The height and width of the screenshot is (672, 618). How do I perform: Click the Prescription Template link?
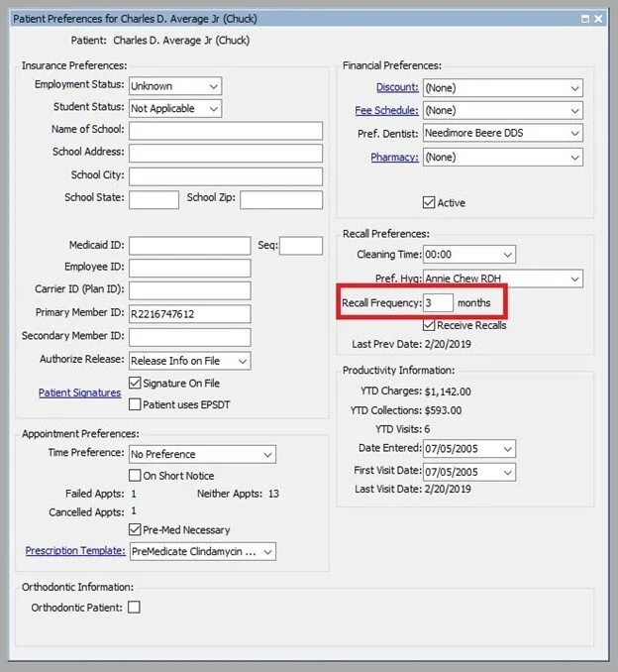pos(75,551)
